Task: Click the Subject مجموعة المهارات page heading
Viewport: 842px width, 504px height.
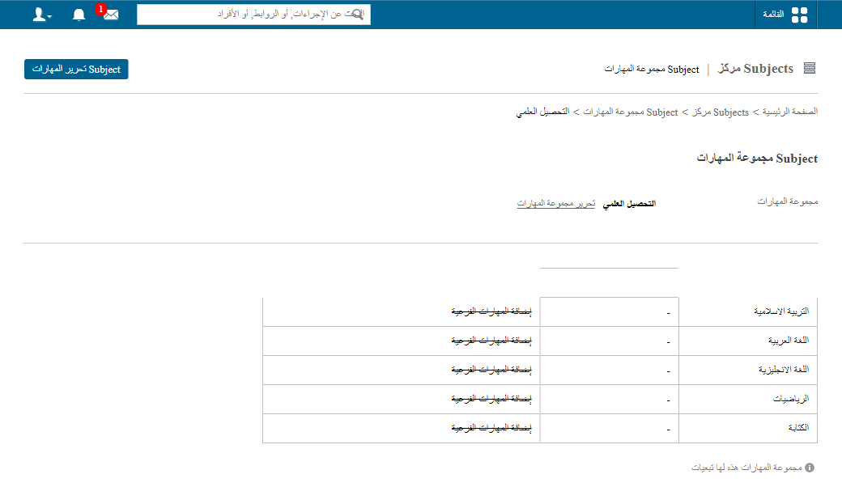Action: 757,158
